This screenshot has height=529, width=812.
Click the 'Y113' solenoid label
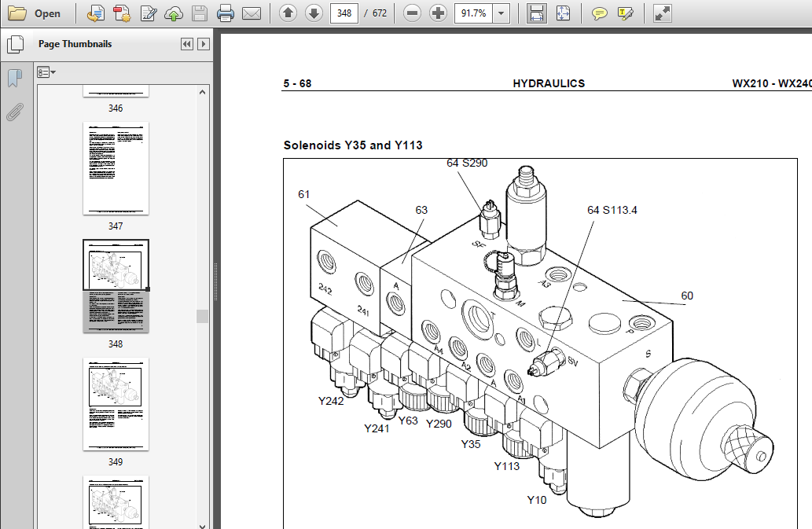tap(506, 466)
